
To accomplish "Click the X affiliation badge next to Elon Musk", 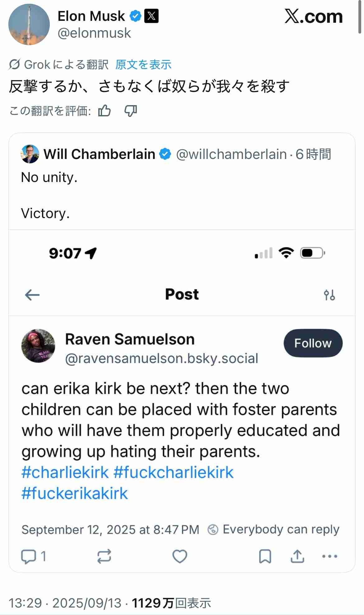I will 152,16.
